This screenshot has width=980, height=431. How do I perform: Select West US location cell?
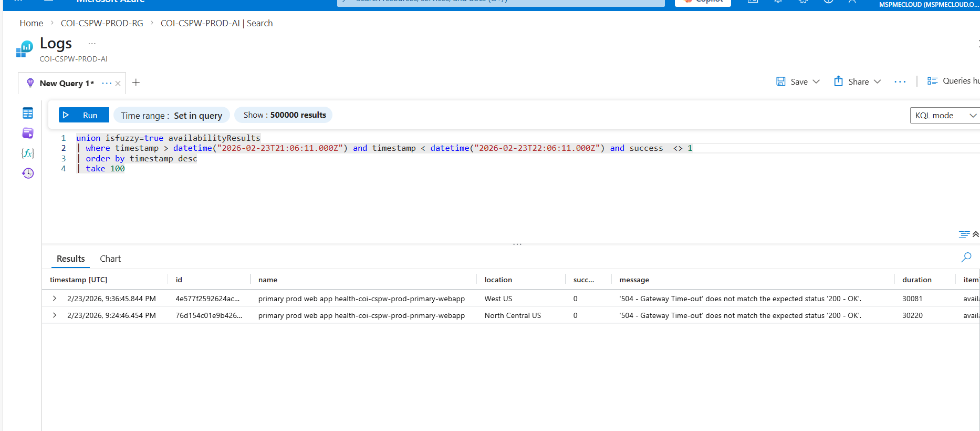(498, 299)
